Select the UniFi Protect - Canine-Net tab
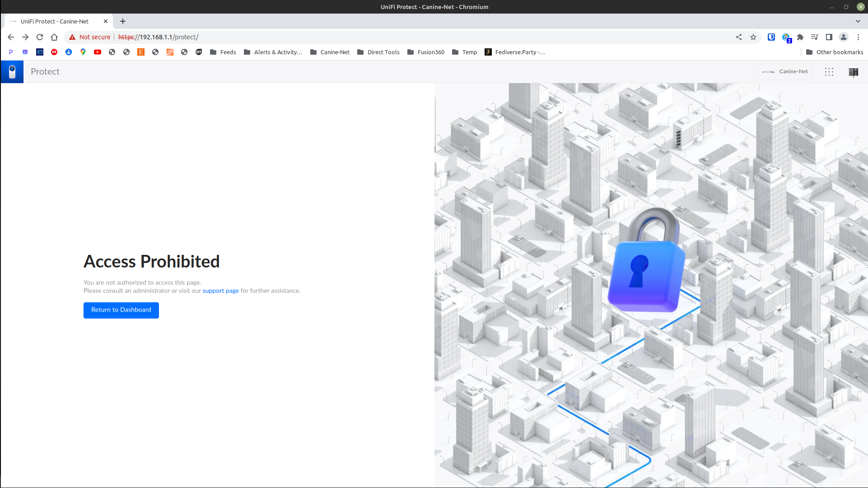868x488 pixels. [x=55, y=21]
